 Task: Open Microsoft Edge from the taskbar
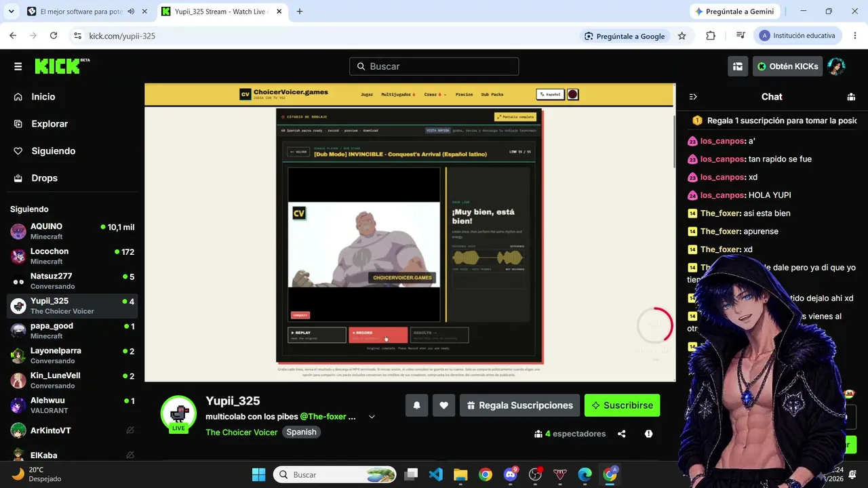[585, 474]
